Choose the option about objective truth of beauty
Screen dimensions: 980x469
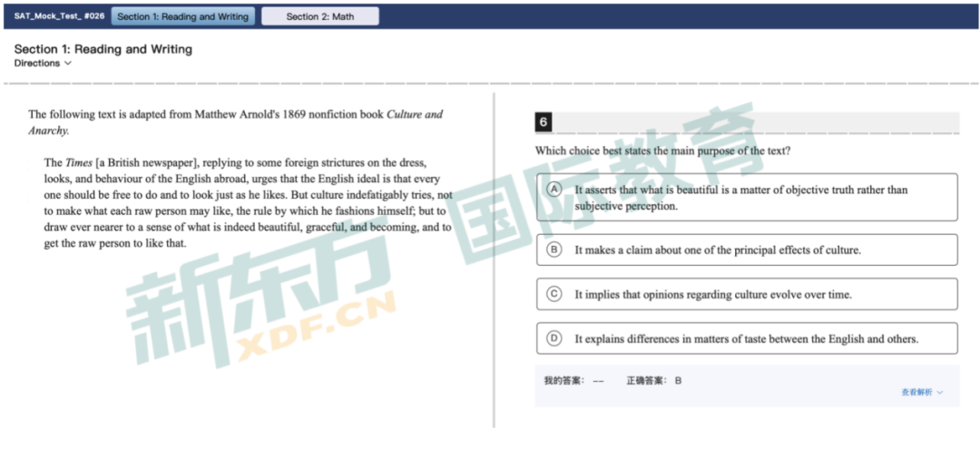point(747,198)
